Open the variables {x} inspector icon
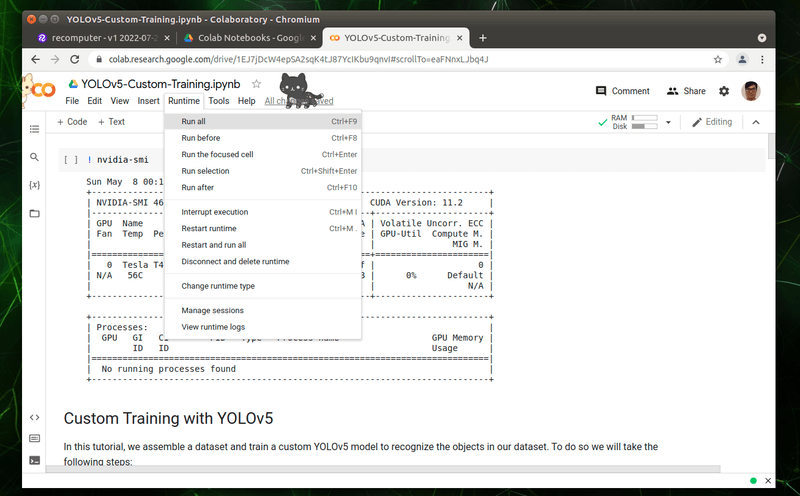 tap(34, 185)
